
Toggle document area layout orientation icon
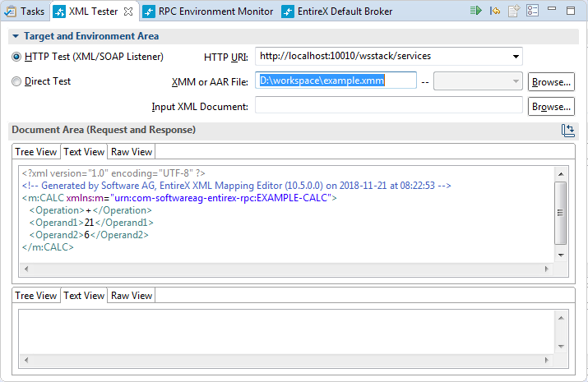click(567, 131)
